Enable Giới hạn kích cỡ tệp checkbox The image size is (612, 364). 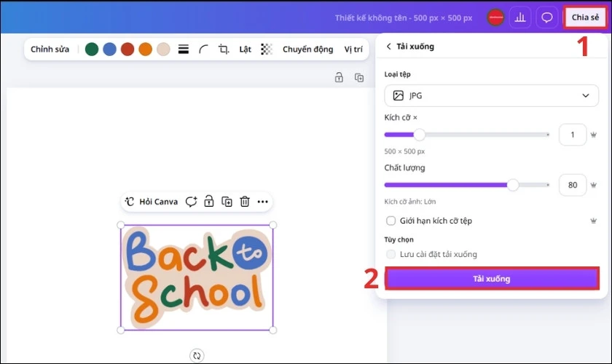coord(391,221)
